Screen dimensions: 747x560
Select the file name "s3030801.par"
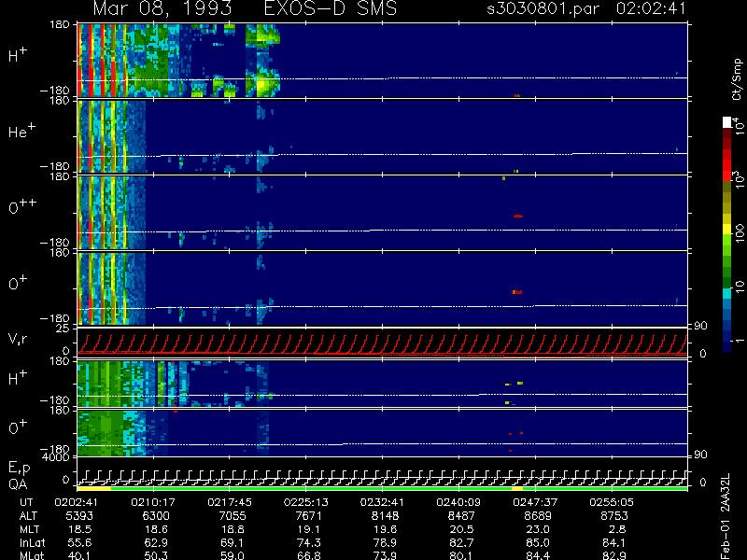point(543,8)
